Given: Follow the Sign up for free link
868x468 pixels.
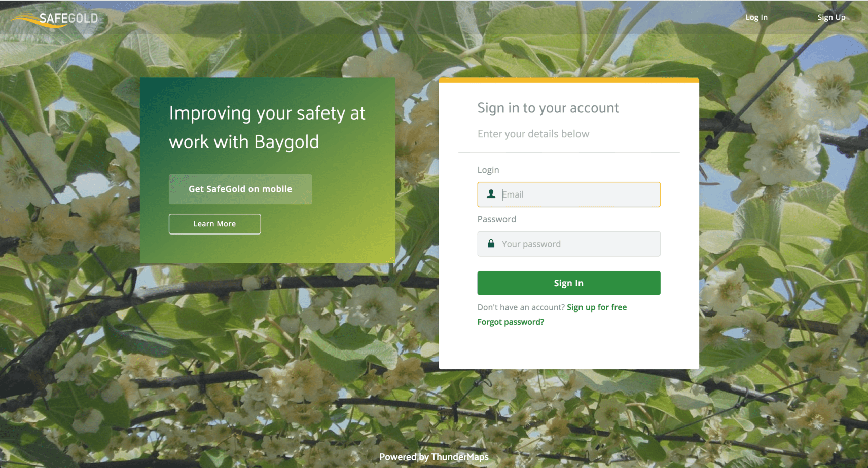Looking at the screenshot, I should pyautogui.click(x=597, y=307).
